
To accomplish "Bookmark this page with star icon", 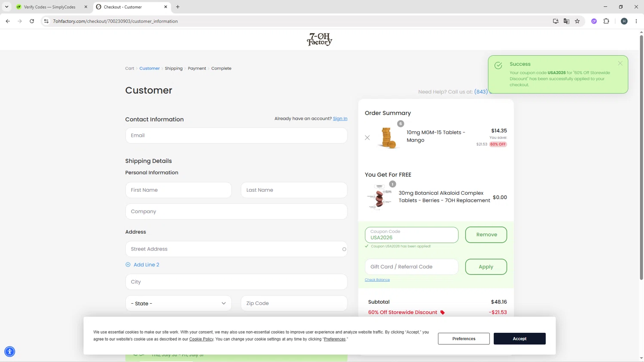I will tap(577, 21).
